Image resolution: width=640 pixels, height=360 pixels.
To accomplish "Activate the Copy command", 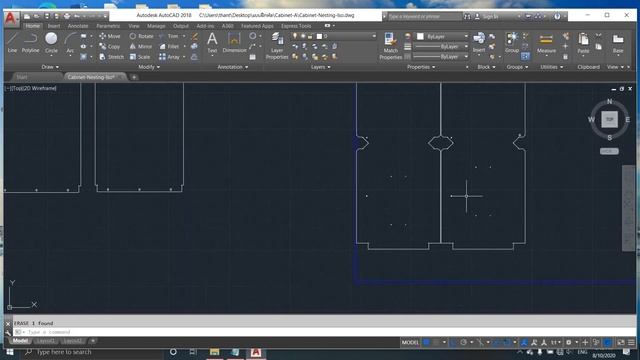I will coord(109,47).
